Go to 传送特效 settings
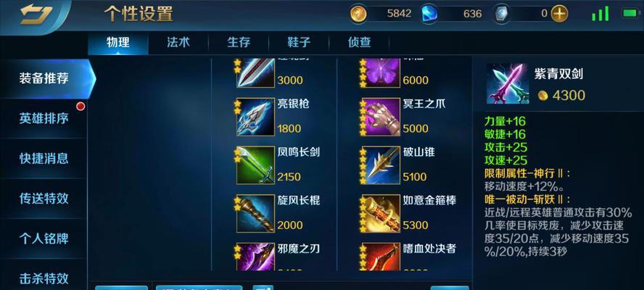The image size is (644, 290). pos(44,199)
